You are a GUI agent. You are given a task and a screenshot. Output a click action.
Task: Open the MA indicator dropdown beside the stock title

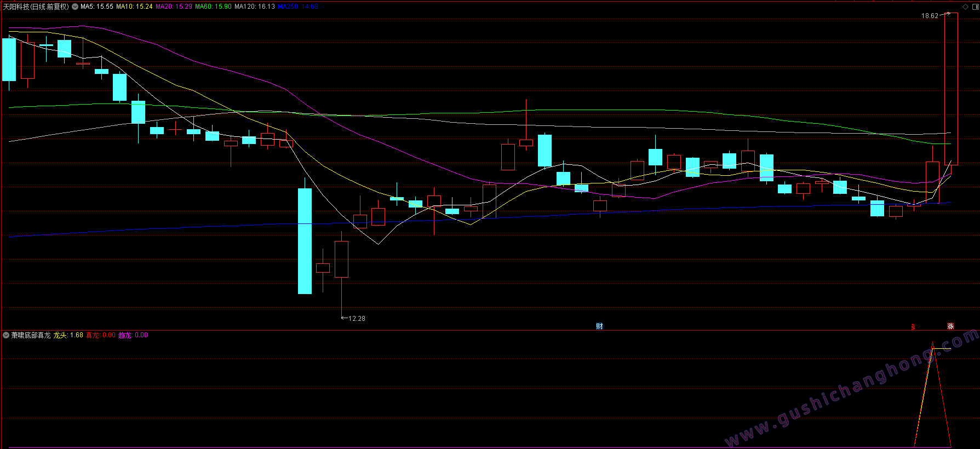click(75, 7)
